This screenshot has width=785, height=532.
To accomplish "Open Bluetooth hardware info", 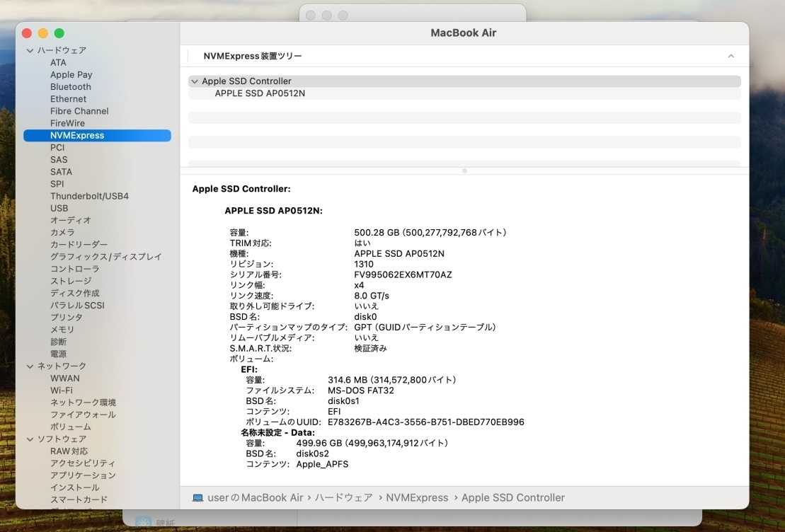I will click(x=71, y=86).
